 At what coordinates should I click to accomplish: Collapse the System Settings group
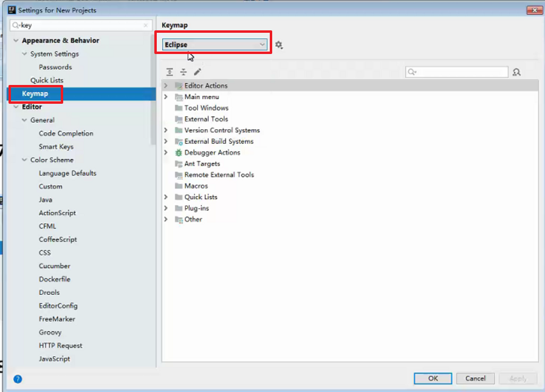(x=24, y=53)
